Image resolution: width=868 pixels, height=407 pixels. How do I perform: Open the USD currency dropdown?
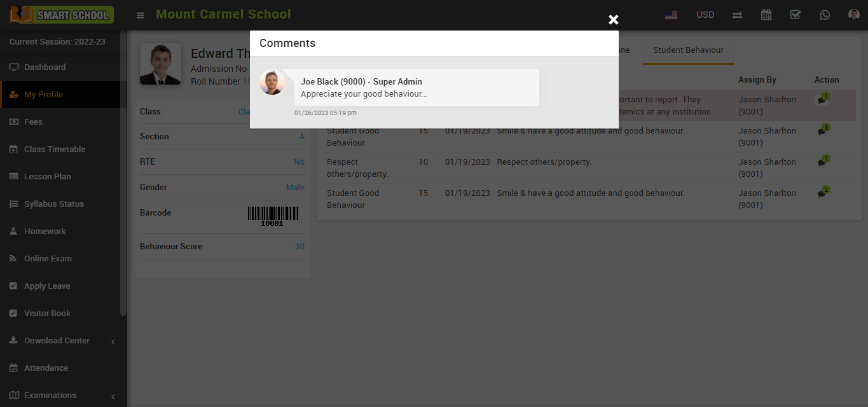tap(705, 15)
